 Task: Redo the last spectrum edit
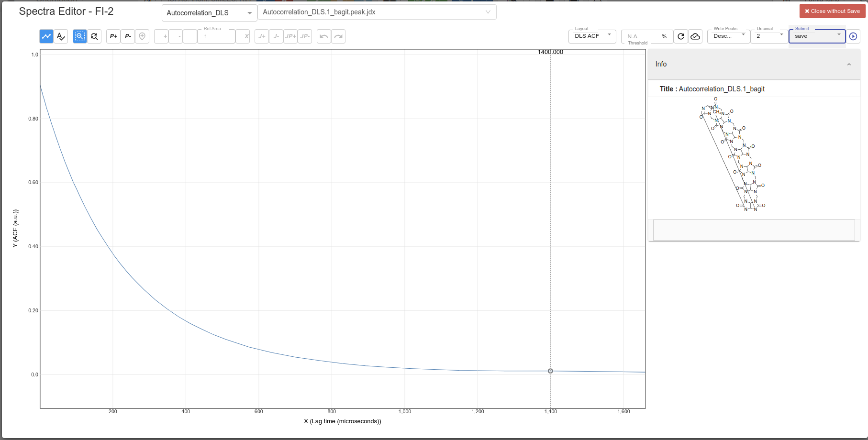click(x=338, y=36)
